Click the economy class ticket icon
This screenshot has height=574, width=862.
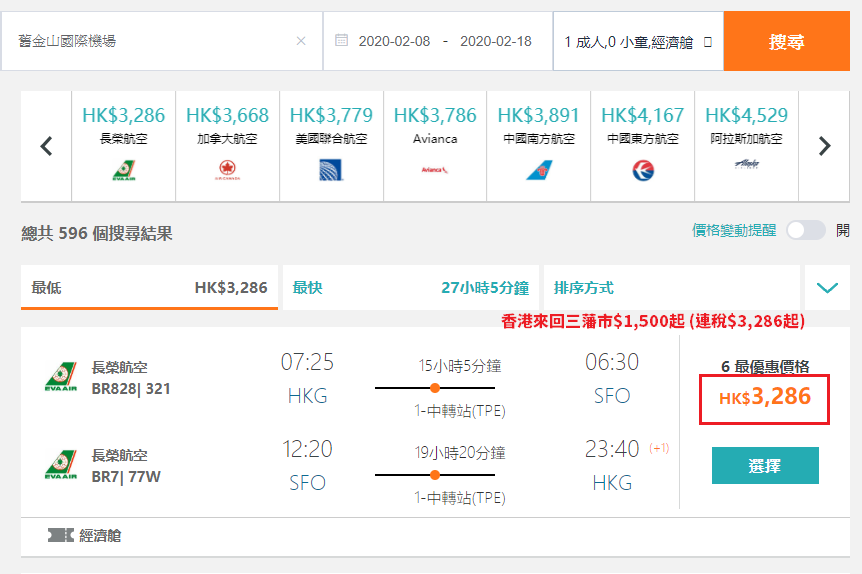(60, 535)
